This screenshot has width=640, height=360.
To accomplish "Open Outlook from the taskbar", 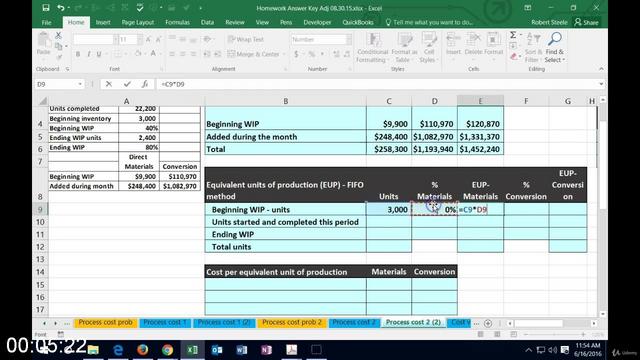I will click(217, 350).
